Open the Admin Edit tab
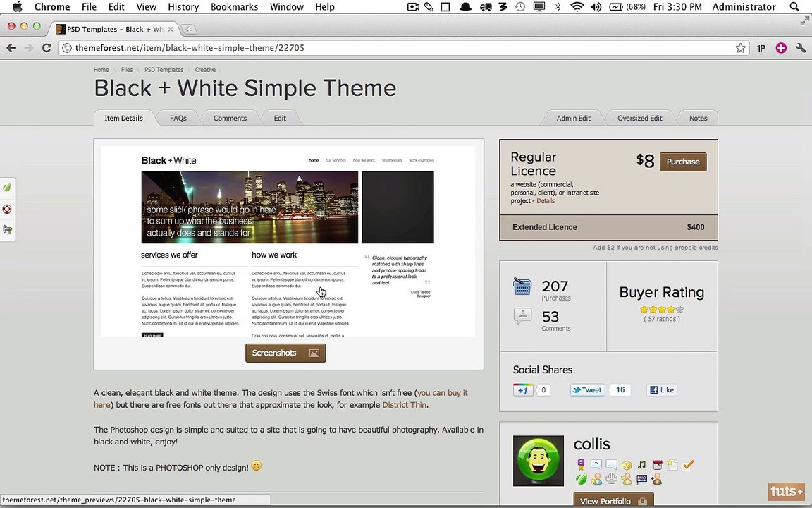The height and width of the screenshot is (508, 812). point(573,119)
